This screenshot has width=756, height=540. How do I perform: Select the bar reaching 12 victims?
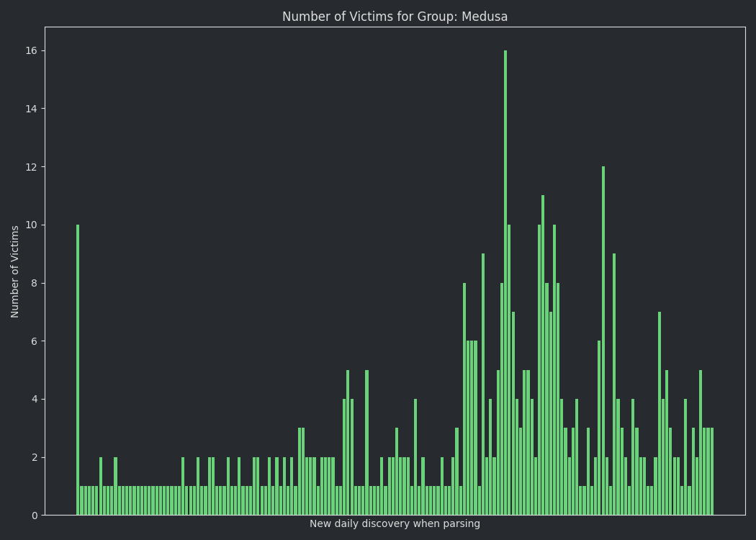click(x=603, y=341)
